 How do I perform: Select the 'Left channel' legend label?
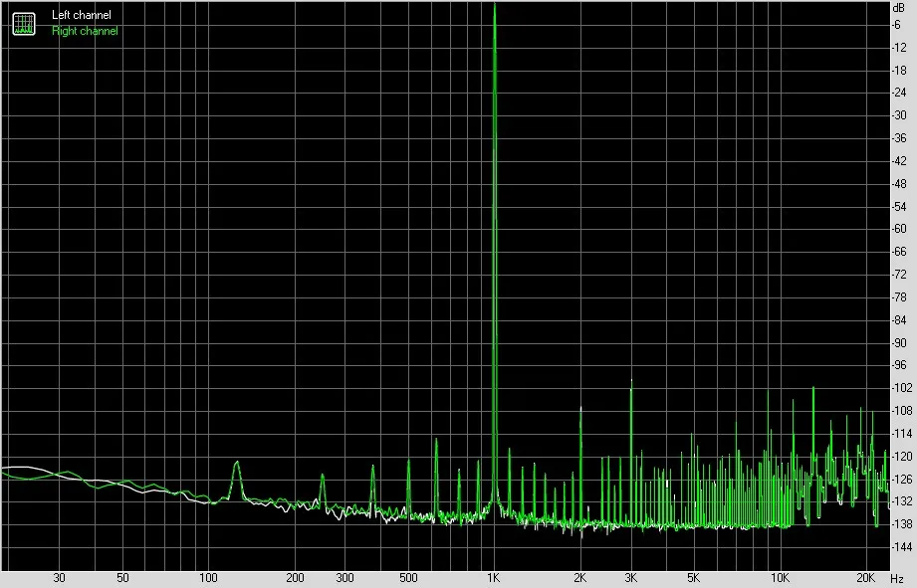pos(82,15)
